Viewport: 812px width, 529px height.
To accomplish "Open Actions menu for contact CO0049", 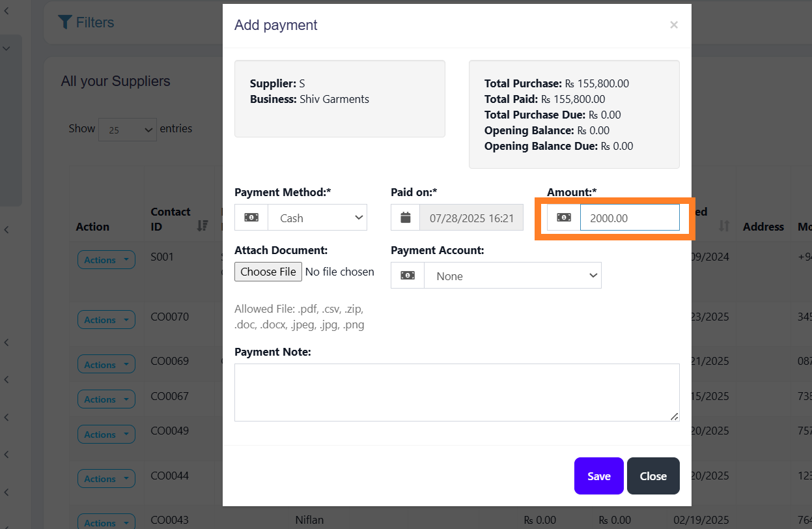I will point(106,435).
